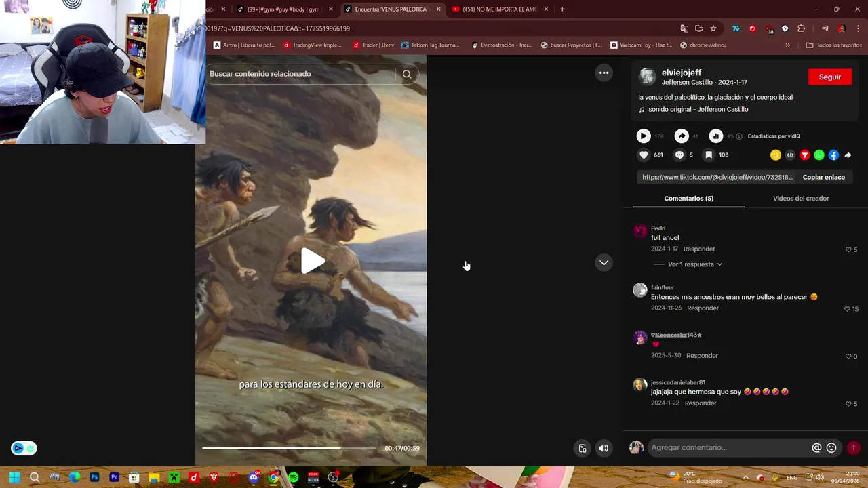Click the vidIQ shares arrow icon

tap(682, 136)
